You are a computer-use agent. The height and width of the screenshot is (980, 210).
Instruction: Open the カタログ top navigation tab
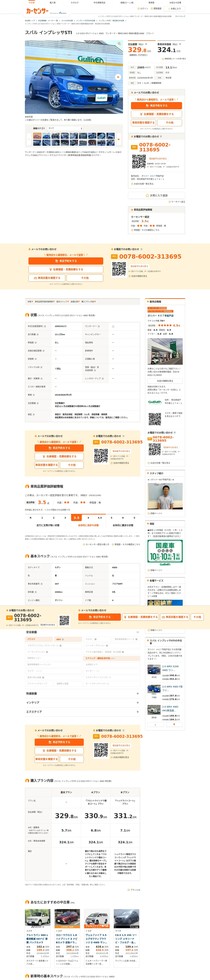pos(75,2)
